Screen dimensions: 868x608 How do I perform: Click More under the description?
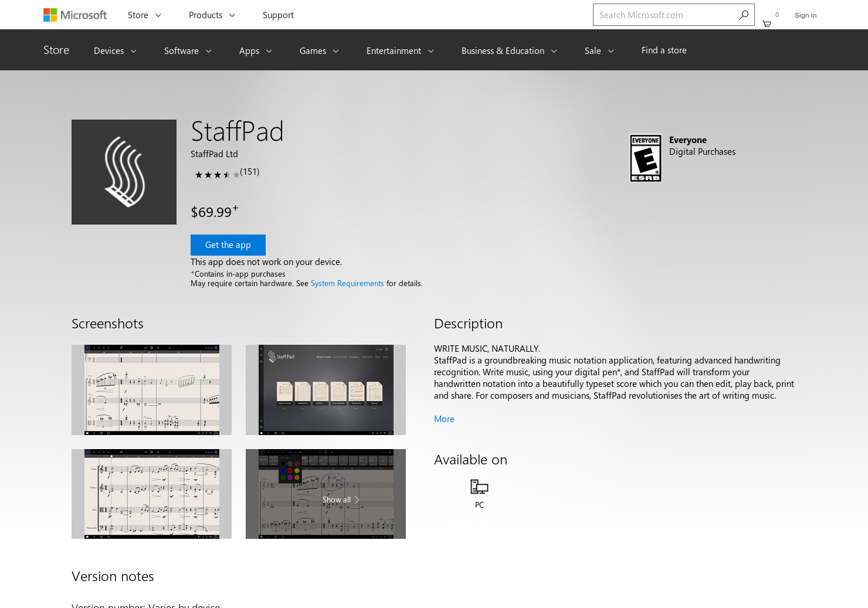pos(443,418)
